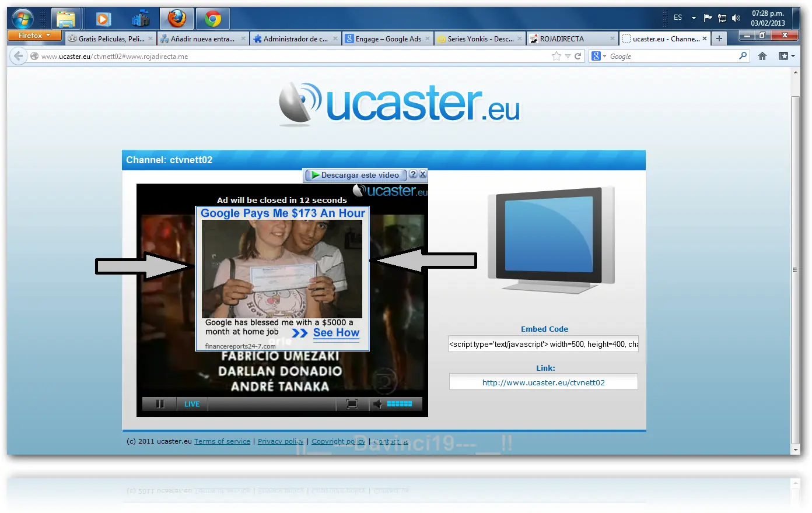Screen dimensions: 812x513
Task: Pause the live video stream
Action: [160, 403]
